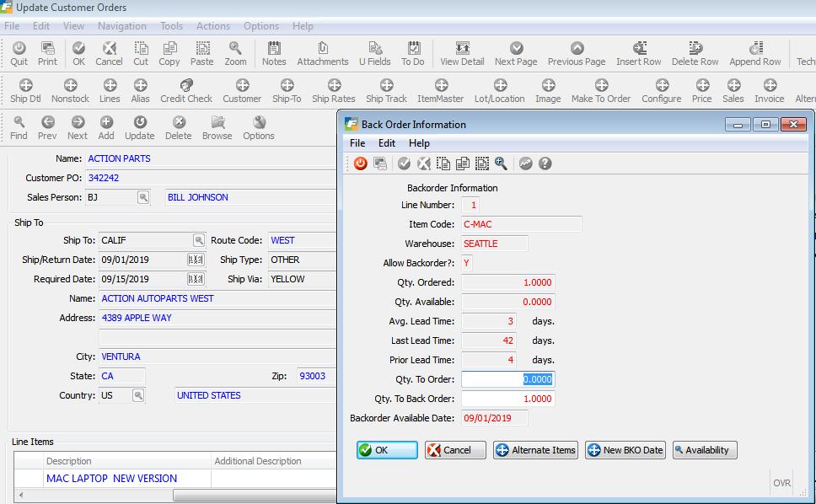
Task: Open the Edit menu in Back Order Information
Action: (x=387, y=143)
